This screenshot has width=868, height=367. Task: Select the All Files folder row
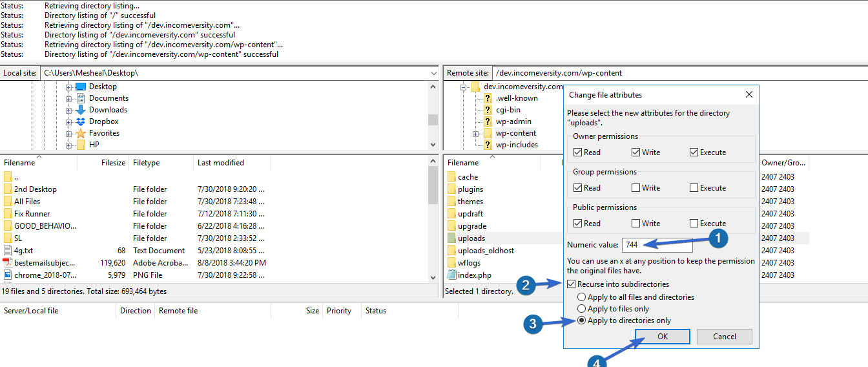(x=136, y=202)
